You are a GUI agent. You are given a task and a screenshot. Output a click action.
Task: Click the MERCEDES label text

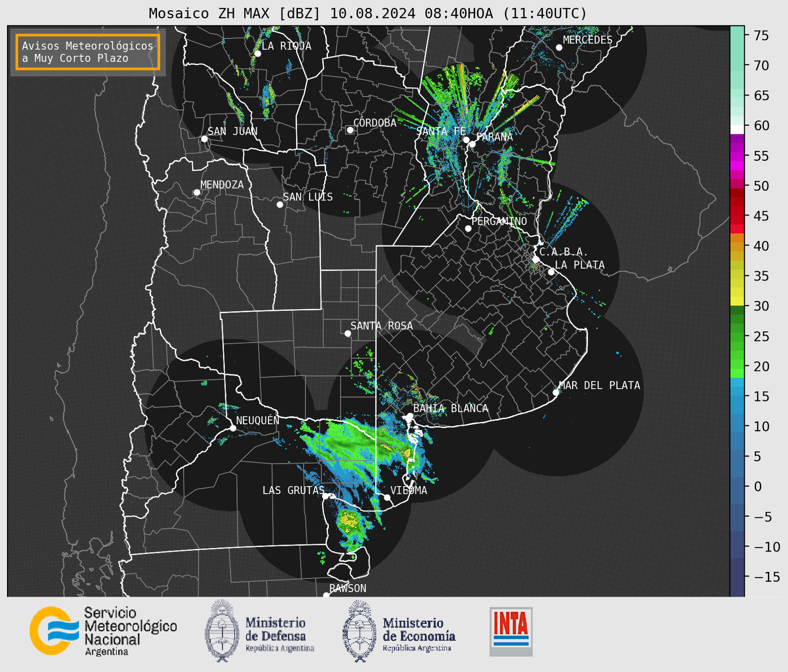coord(588,40)
